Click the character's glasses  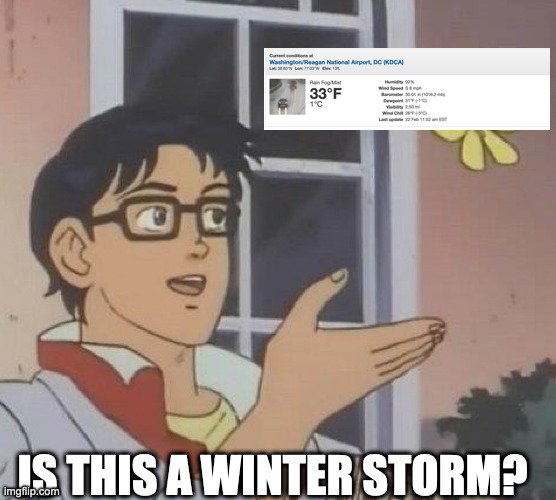(x=165, y=218)
